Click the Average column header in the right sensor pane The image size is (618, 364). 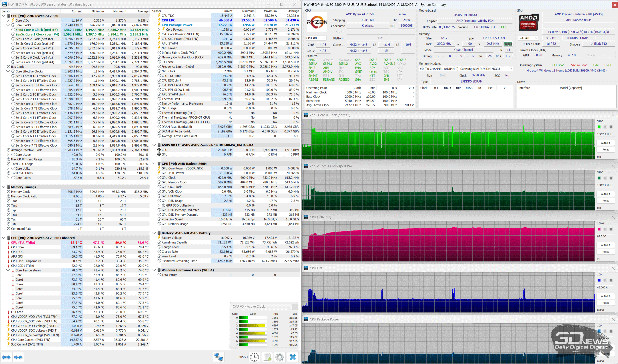tap(289, 11)
